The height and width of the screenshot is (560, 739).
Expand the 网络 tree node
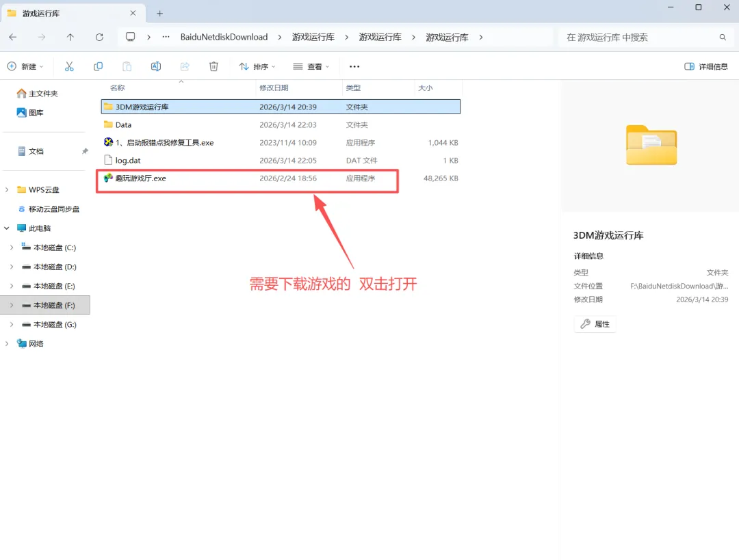[x=7, y=344]
